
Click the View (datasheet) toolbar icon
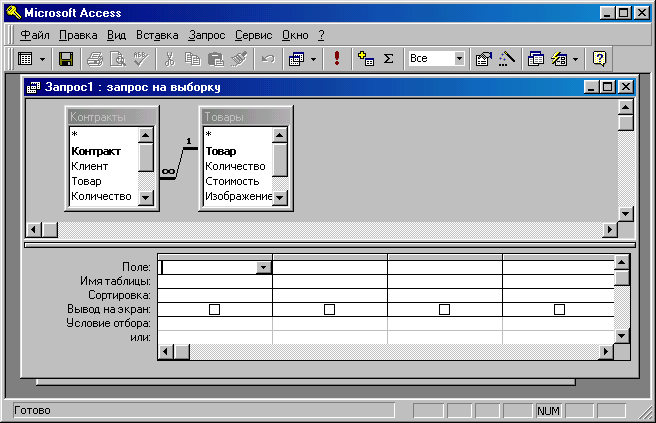(26, 59)
